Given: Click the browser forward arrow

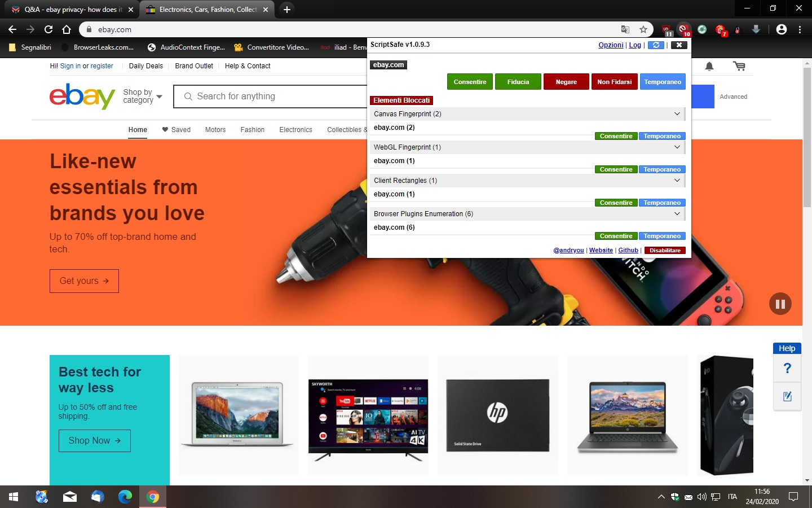Looking at the screenshot, I should click(30, 29).
